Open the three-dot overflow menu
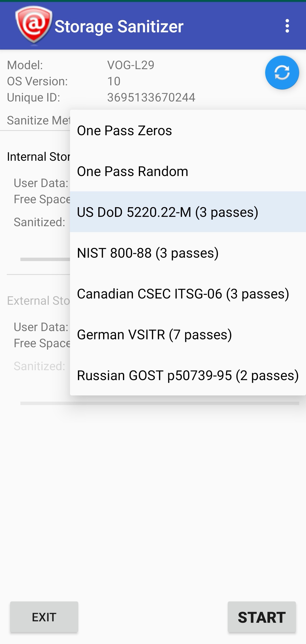Viewport: 306px width, 644px height. [287, 26]
